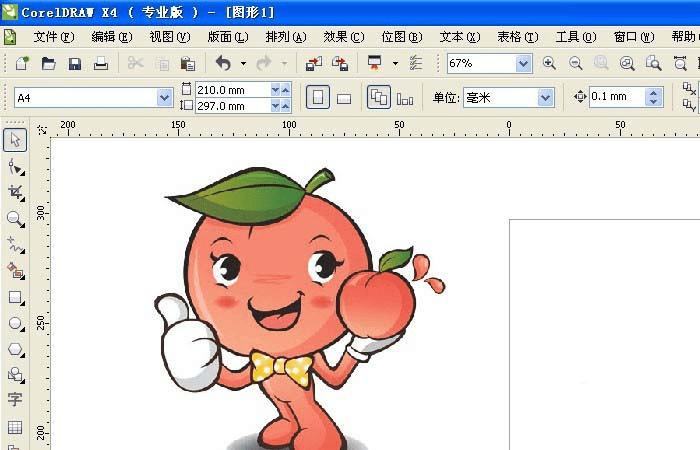Image resolution: width=700 pixels, height=450 pixels.
Task: Open the 文本(X) menu
Action: click(x=460, y=37)
